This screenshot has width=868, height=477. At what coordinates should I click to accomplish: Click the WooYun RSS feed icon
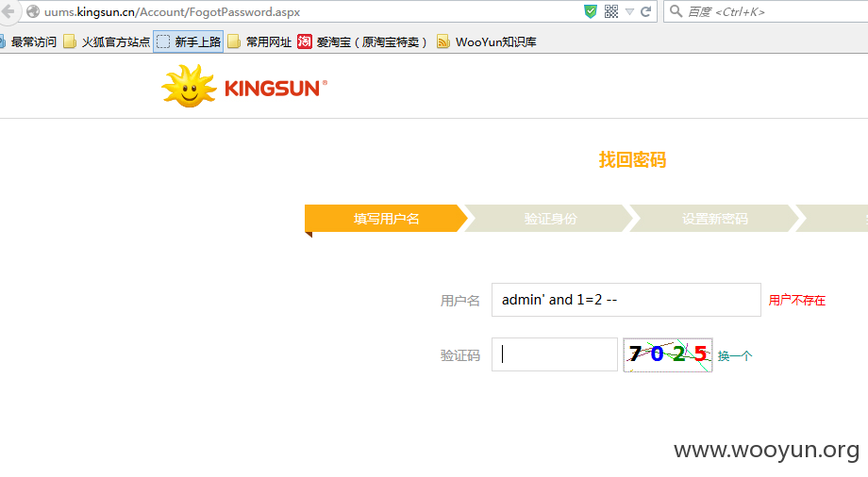[442, 42]
